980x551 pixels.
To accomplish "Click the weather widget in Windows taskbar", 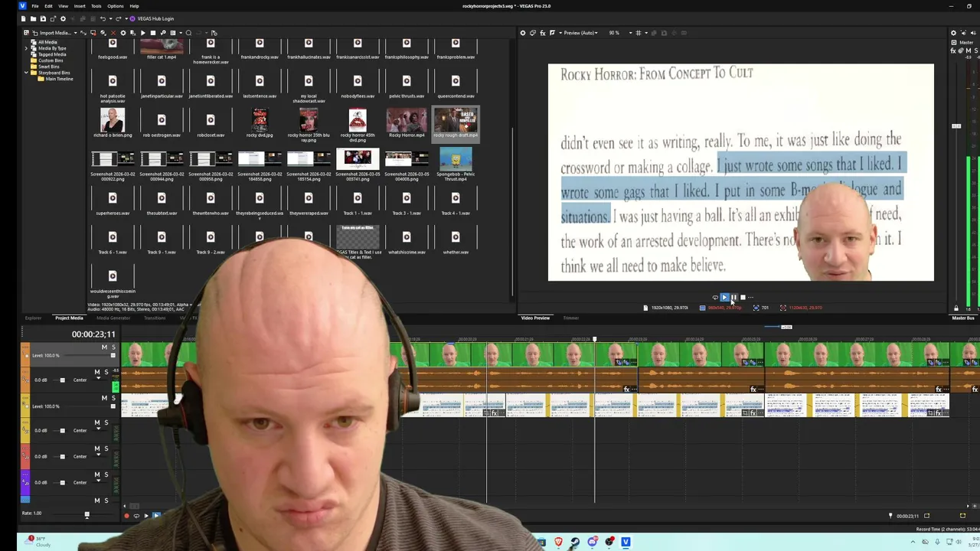I will [x=38, y=541].
